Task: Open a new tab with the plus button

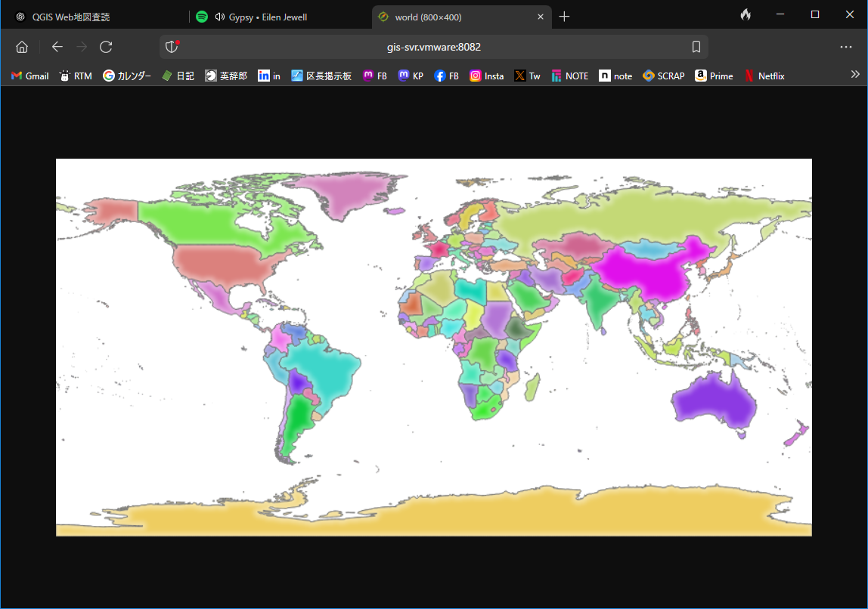Action: coord(564,17)
